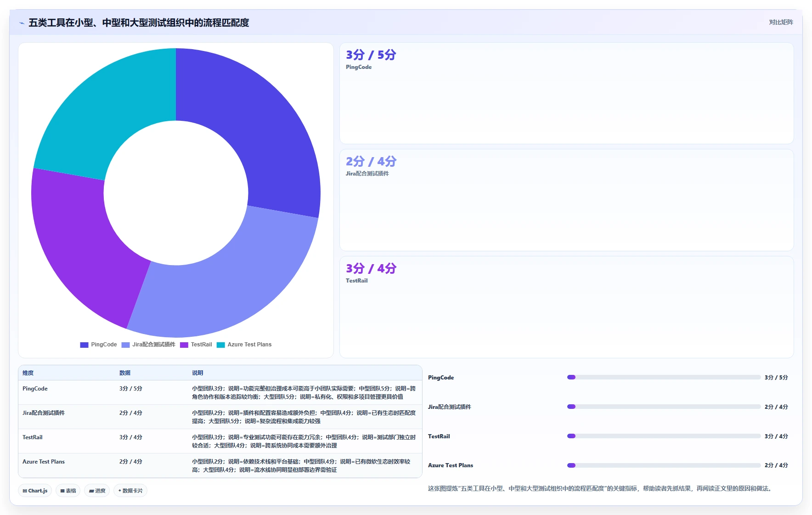Viewport: 812px width, 515px height.
Task: Click the Azure Test Plans label in the progress list
Action: (x=451, y=465)
